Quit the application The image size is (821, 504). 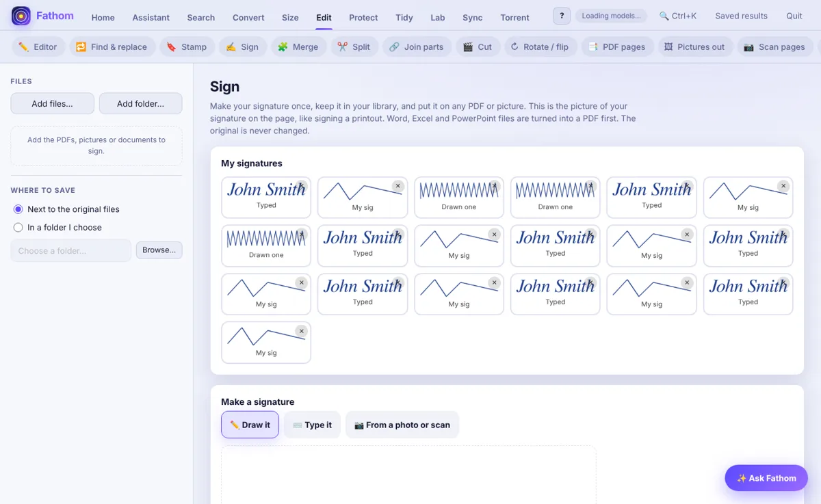(x=794, y=16)
